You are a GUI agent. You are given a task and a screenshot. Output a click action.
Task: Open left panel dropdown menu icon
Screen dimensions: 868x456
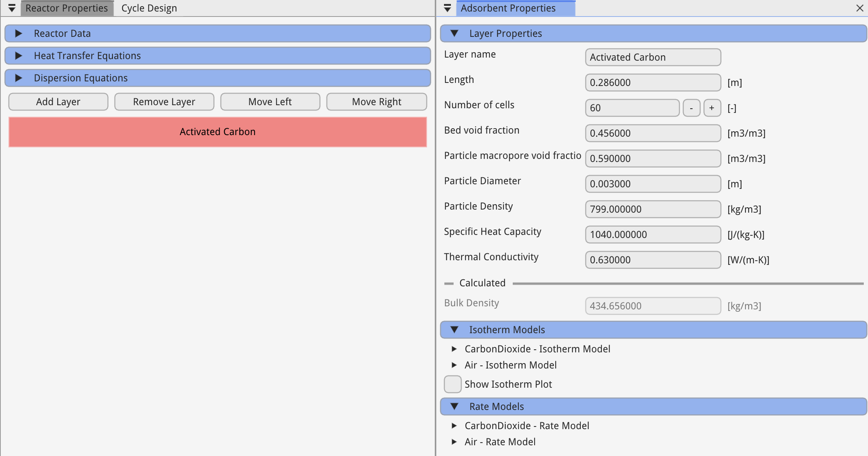[x=12, y=8]
